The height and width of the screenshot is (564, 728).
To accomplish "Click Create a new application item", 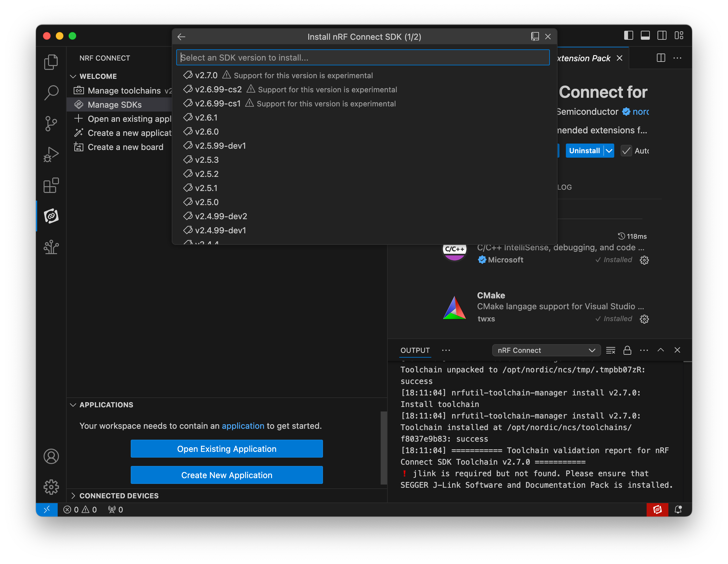I will tap(119, 133).
